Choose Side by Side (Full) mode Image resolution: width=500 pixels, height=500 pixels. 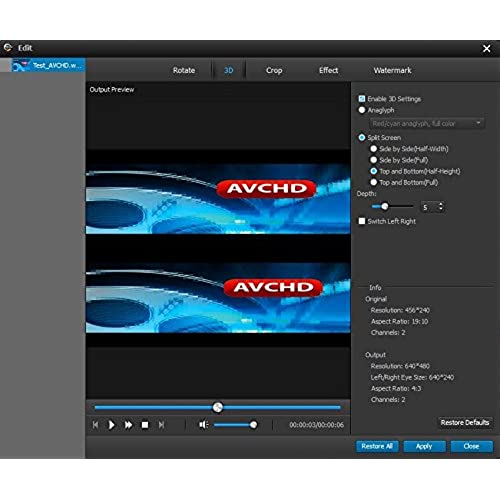[x=374, y=160]
